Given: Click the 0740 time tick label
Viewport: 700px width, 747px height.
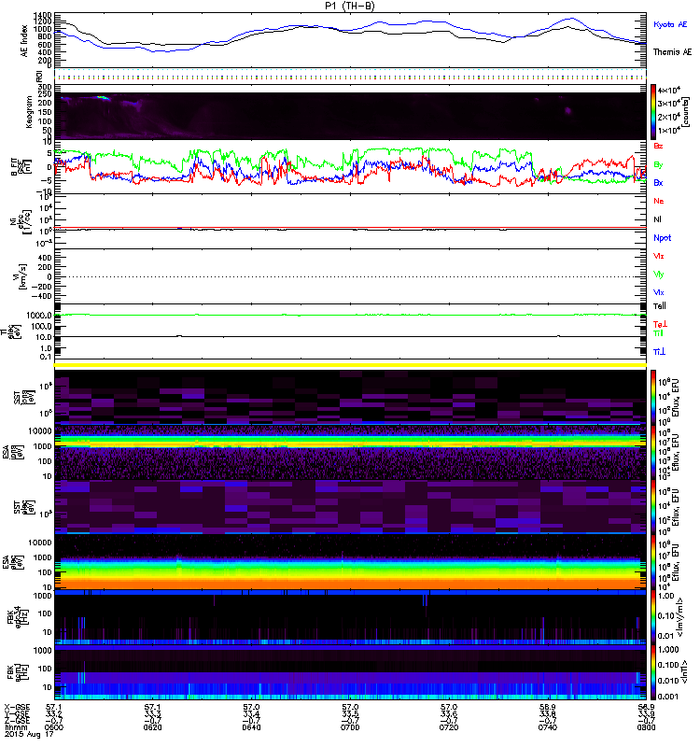Looking at the screenshot, I should [547, 729].
